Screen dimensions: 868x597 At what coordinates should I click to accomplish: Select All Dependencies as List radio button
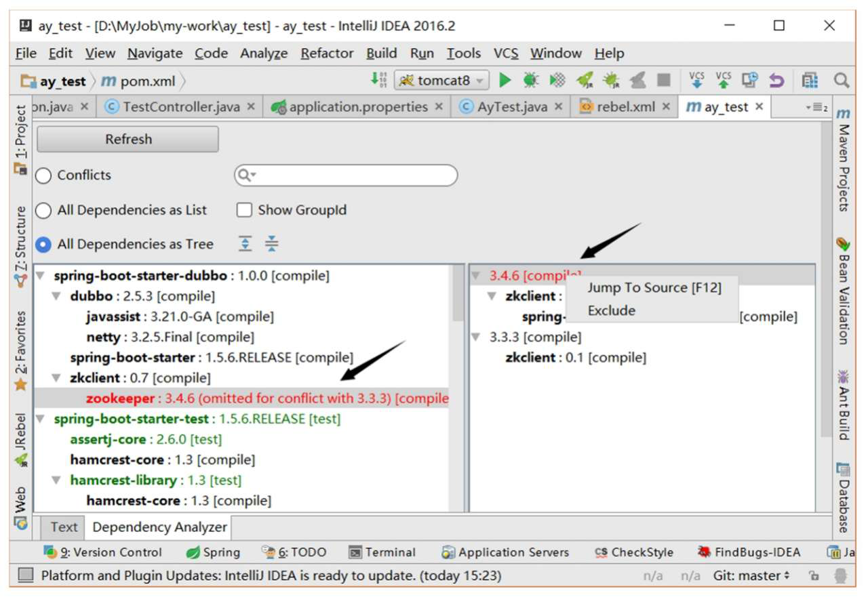point(43,211)
